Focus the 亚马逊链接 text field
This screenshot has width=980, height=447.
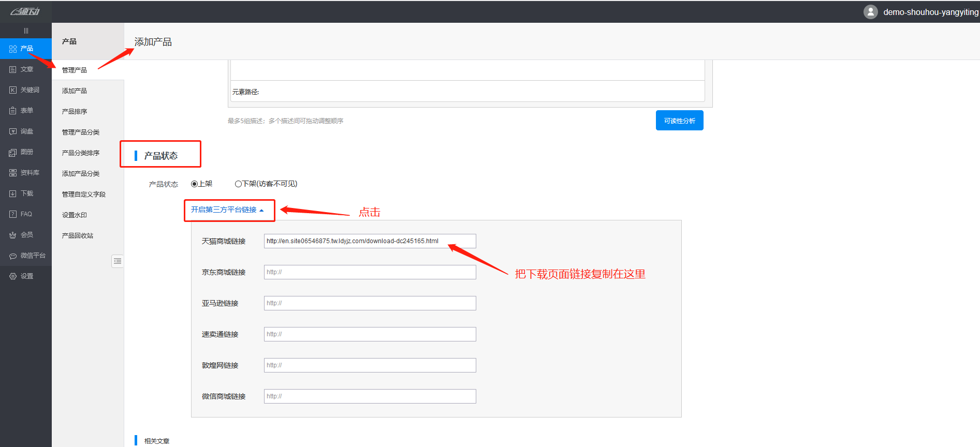[370, 303]
